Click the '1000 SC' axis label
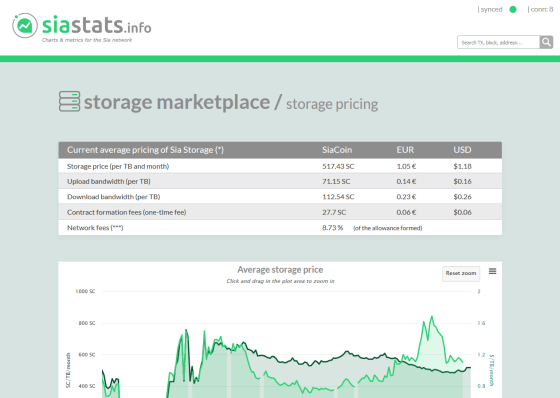Screen dimensions: 560x398 coord(85,292)
